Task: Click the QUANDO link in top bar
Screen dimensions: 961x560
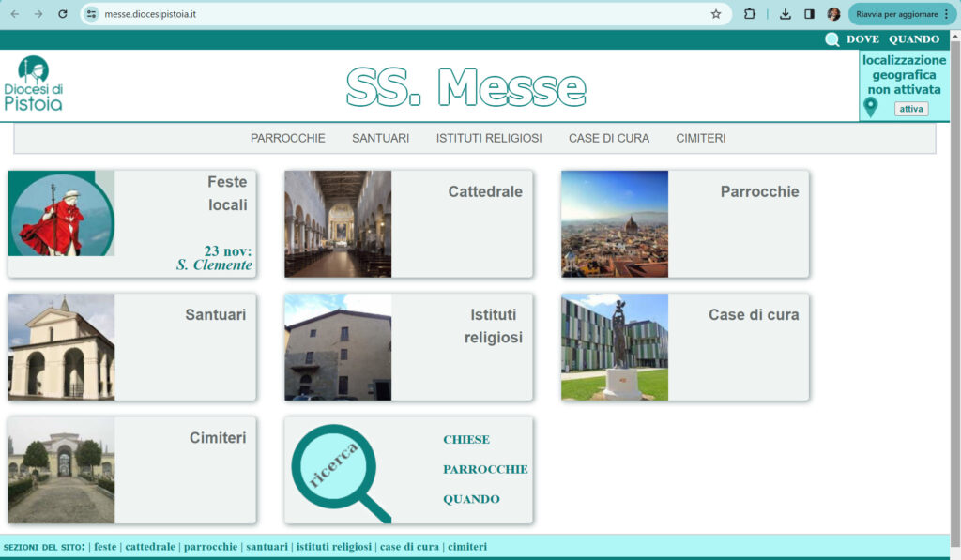Action: [x=913, y=39]
